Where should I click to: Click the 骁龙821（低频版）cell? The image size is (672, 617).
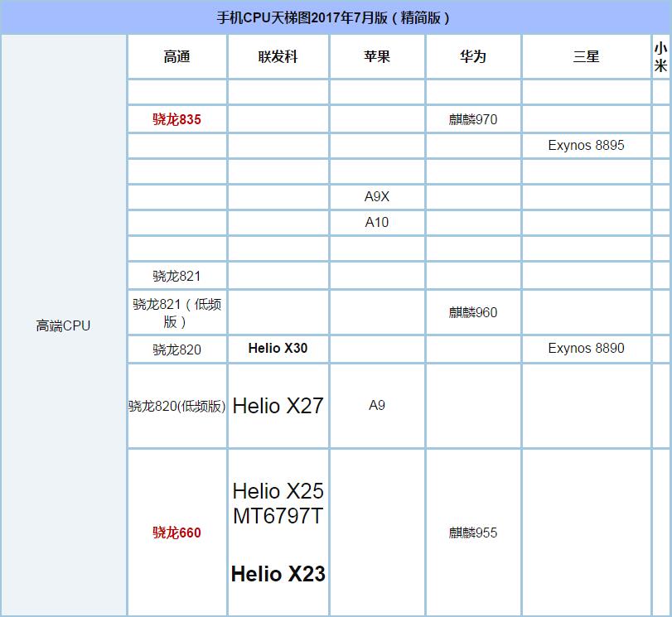click(176, 312)
